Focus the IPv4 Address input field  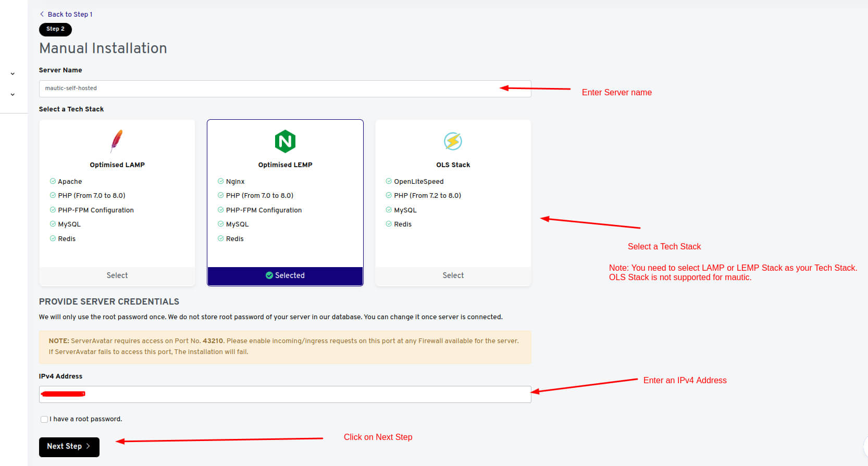285,394
